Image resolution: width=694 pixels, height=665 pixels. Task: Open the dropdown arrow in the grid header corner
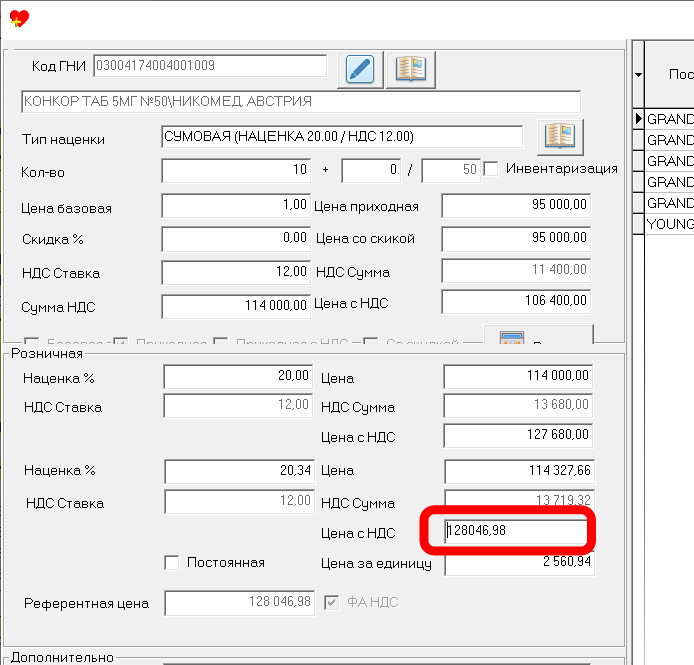638,74
